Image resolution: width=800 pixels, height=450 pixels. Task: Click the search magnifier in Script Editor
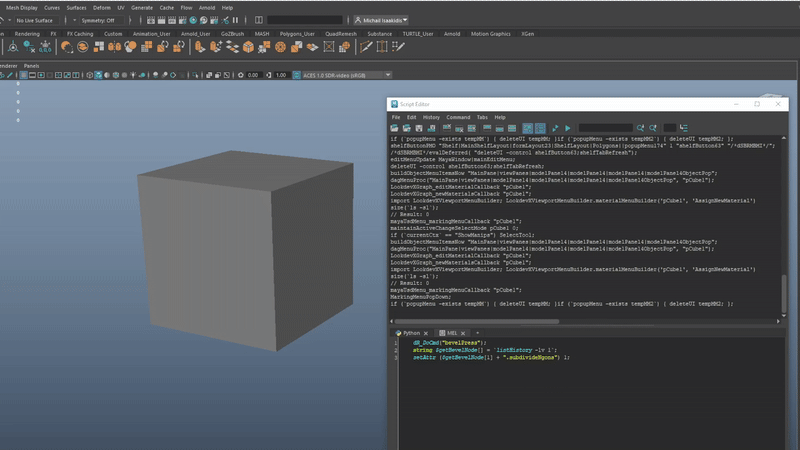[640, 129]
